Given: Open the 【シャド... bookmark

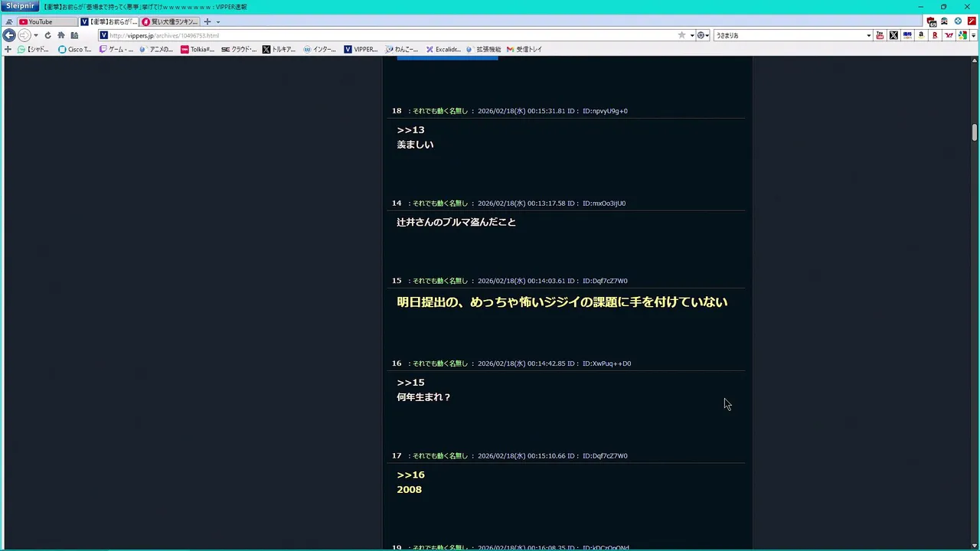Looking at the screenshot, I should 34,49.
